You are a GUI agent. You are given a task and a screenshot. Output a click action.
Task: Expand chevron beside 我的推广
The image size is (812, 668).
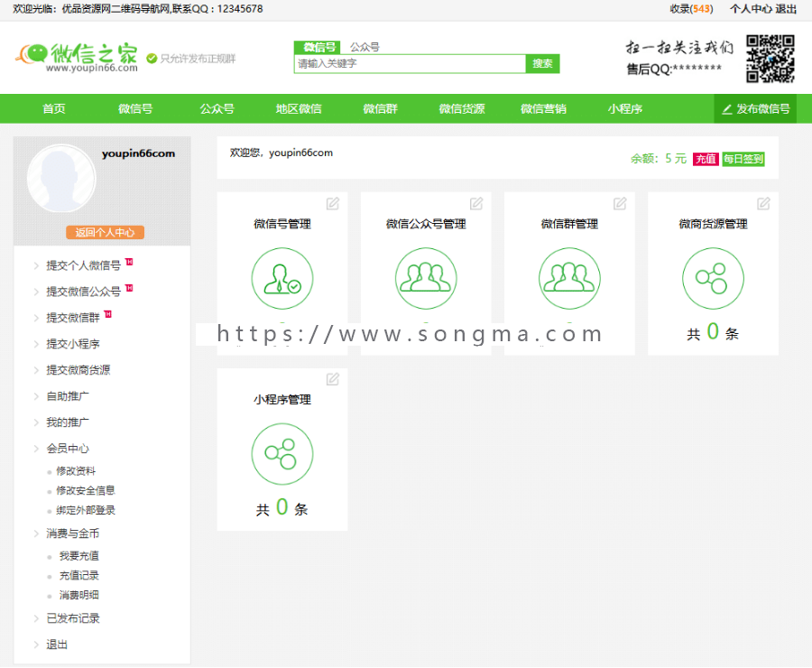36,422
